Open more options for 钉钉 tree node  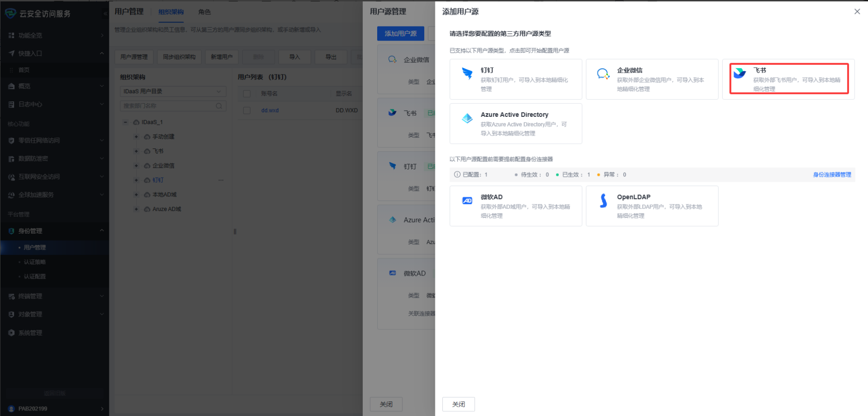221,180
